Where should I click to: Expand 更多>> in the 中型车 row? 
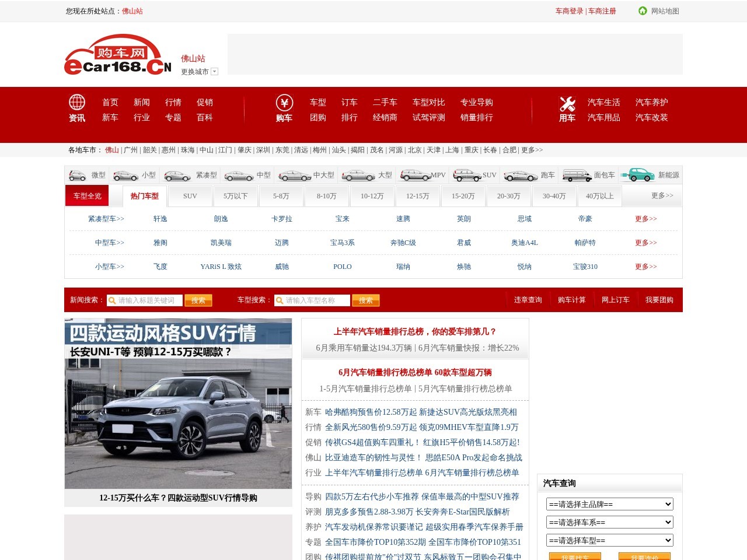(646, 243)
